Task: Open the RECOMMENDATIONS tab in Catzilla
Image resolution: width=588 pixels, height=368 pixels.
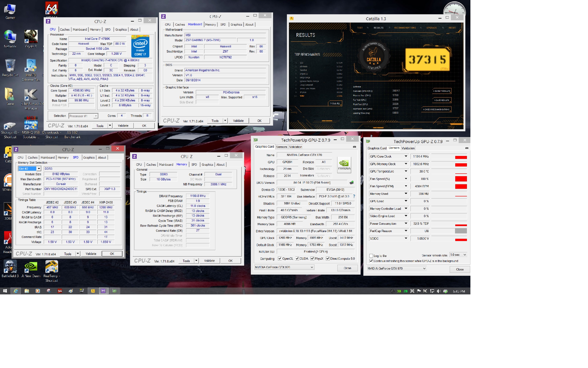Action: coord(405,28)
